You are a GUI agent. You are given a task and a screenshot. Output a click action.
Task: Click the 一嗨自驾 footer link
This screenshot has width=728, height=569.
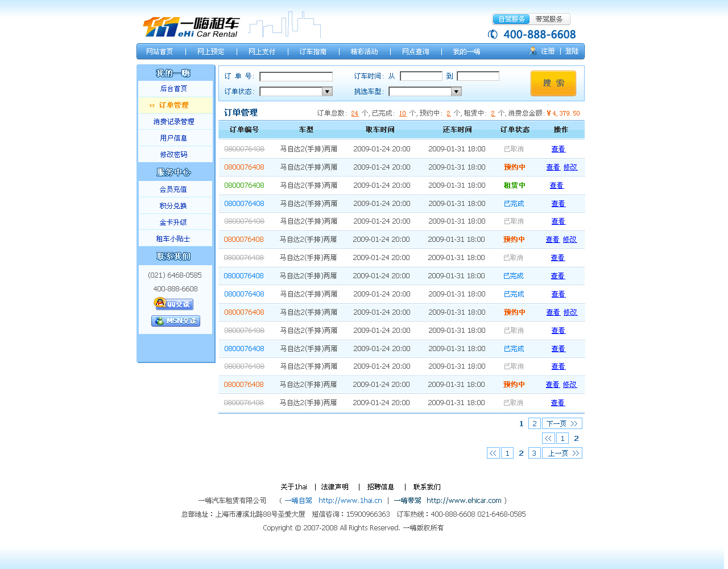coord(299,501)
